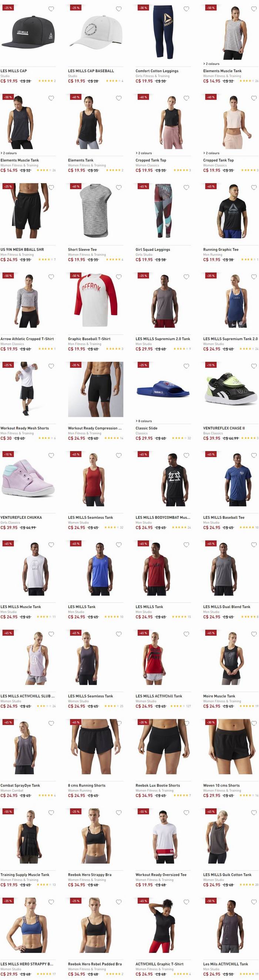Toggle heart on Les Mils ACTIVCHILL Tank

254,902
